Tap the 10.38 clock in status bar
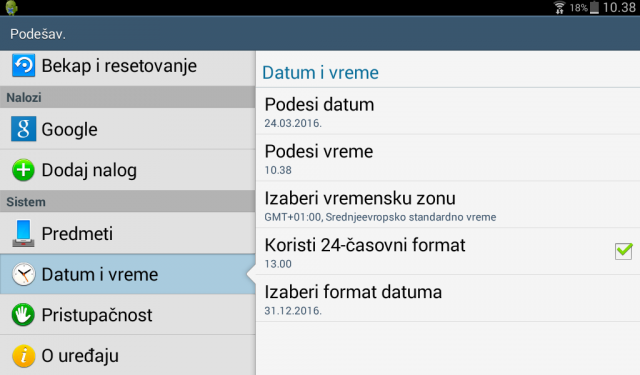The width and height of the screenshot is (640, 375). point(619,7)
